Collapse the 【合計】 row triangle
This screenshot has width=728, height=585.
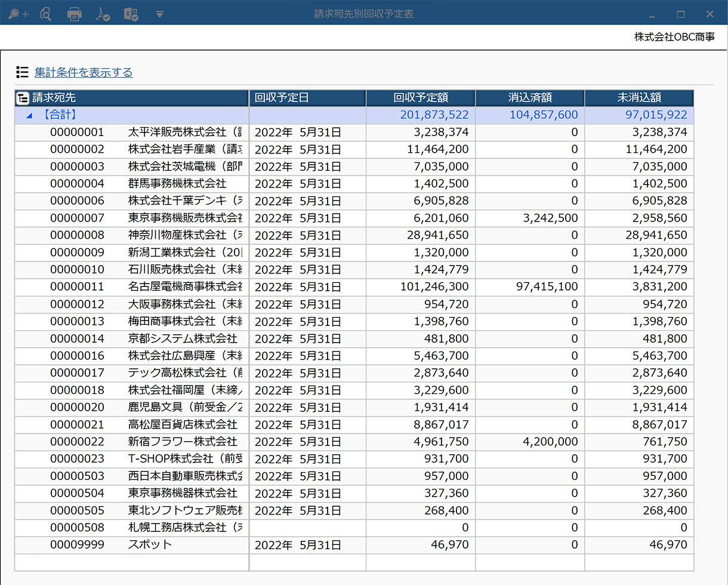point(29,115)
